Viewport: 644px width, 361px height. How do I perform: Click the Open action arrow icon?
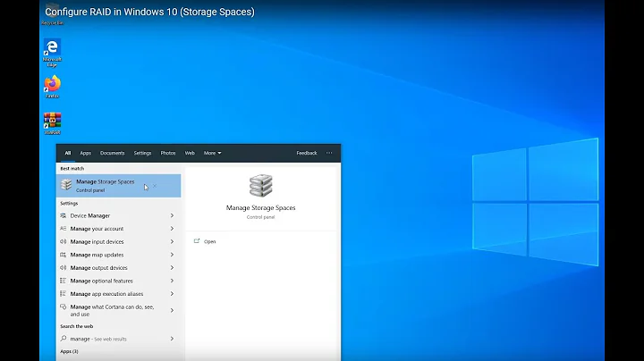pyautogui.click(x=197, y=241)
